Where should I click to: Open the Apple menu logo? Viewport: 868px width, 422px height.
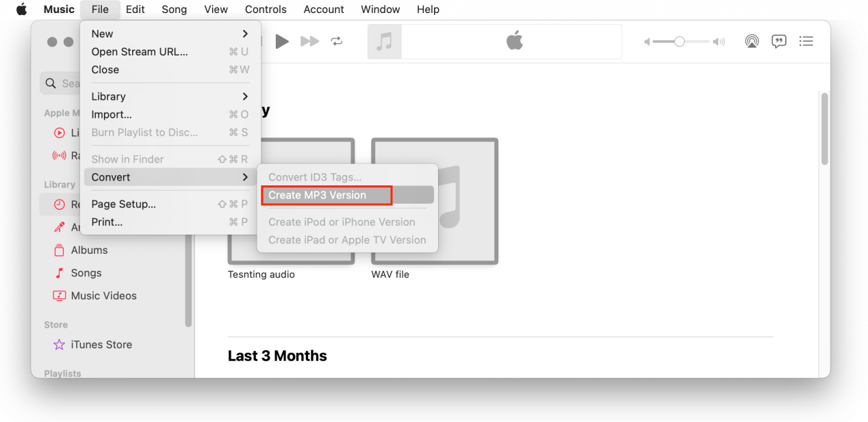point(21,10)
